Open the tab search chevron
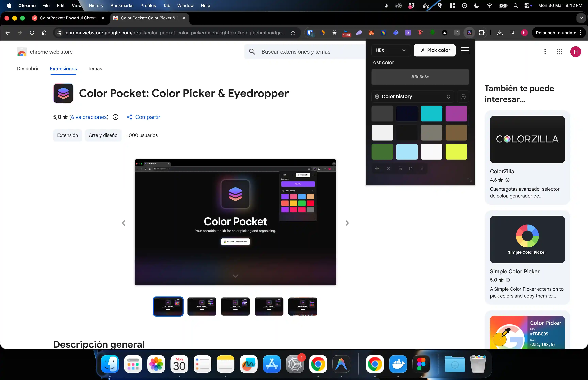The width and height of the screenshot is (588, 380). pyautogui.click(x=581, y=18)
